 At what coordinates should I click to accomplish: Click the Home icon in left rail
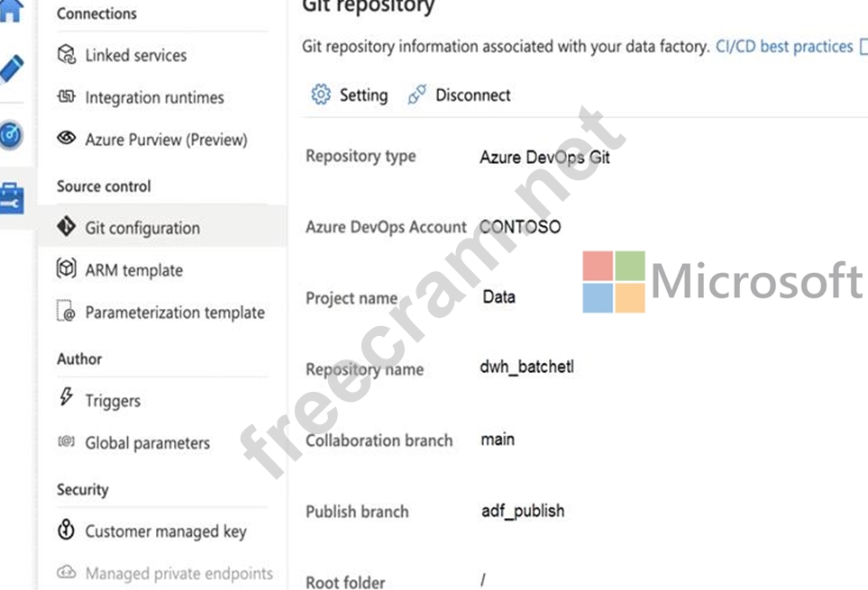pyautogui.click(x=10, y=11)
